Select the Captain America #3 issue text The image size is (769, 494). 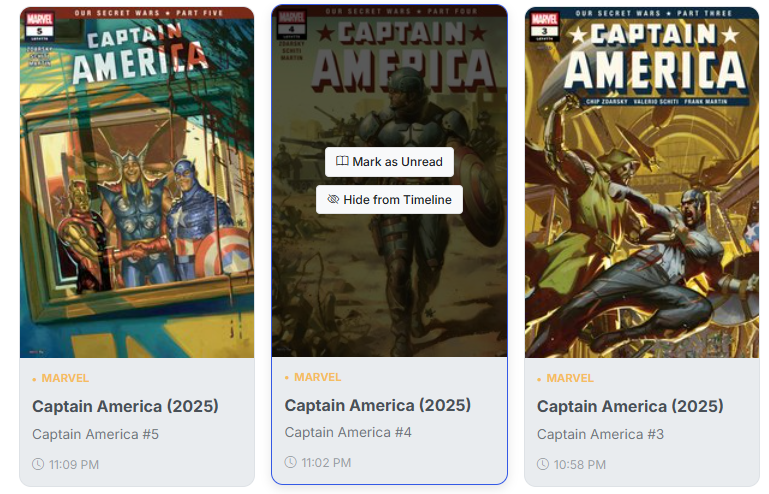[600, 434]
